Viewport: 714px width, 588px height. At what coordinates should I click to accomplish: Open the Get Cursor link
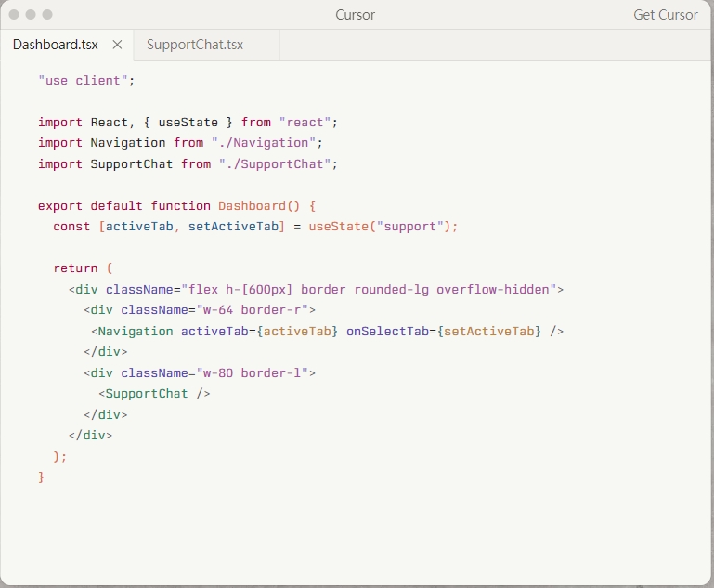click(x=665, y=15)
